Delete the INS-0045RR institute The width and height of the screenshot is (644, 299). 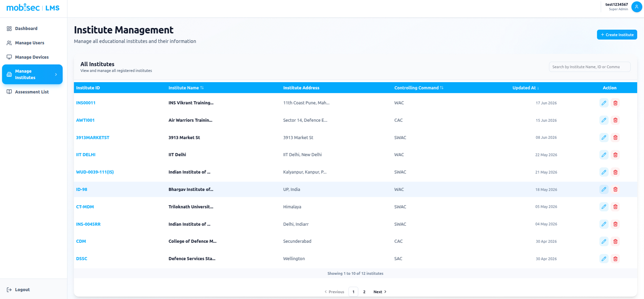(x=615, y=224)
